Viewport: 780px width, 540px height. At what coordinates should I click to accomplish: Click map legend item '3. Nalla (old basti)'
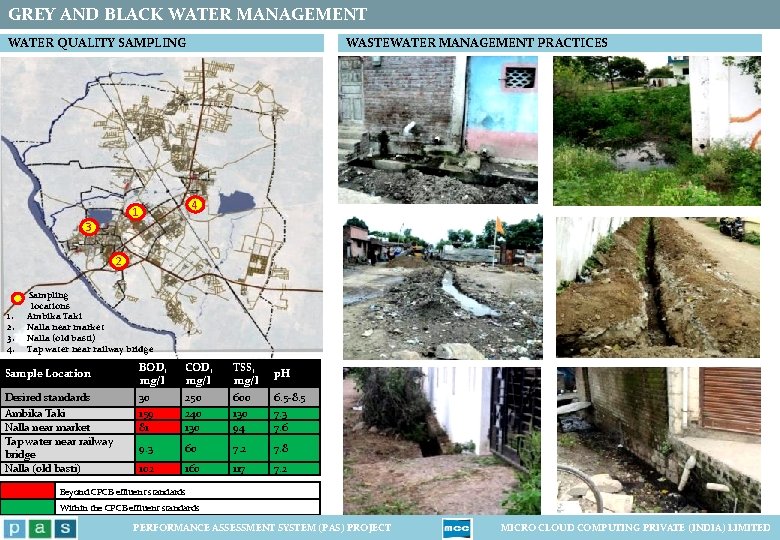[x=50, y=338]
